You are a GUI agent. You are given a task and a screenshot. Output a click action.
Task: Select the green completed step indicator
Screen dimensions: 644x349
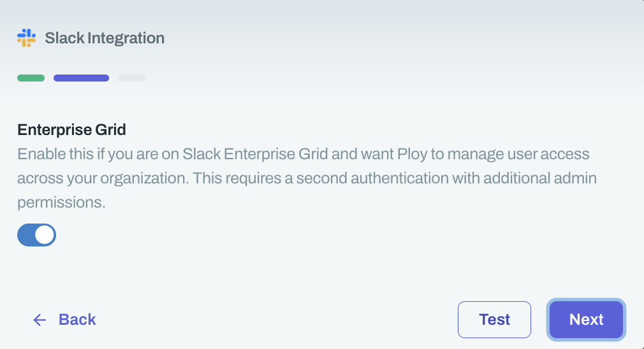point(31,78)
